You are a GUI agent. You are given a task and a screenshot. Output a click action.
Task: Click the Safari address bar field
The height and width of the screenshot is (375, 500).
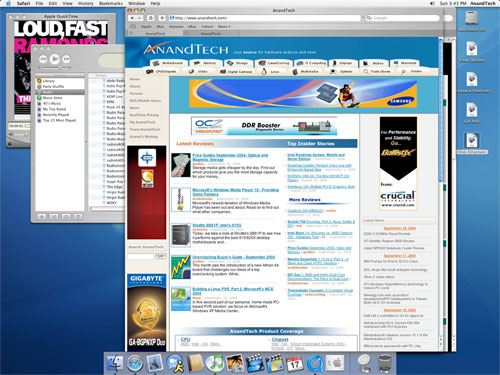(265, 18)
